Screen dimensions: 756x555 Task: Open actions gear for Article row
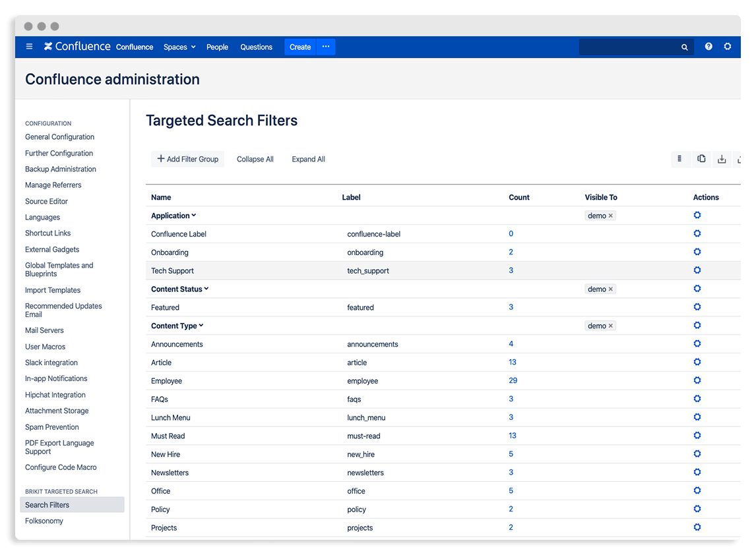[697, 362]
